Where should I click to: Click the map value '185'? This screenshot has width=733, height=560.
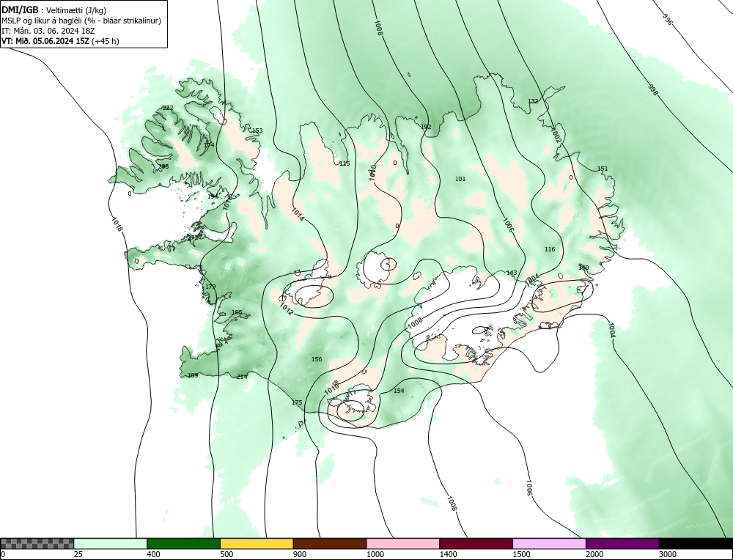pos(237,313)
